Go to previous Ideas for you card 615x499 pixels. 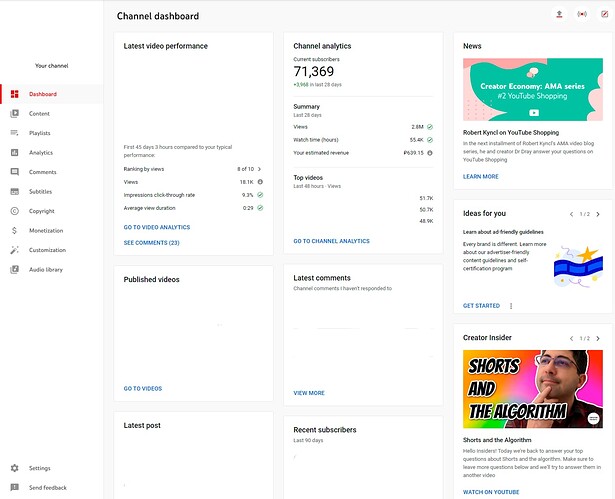(x=571, y=214)
